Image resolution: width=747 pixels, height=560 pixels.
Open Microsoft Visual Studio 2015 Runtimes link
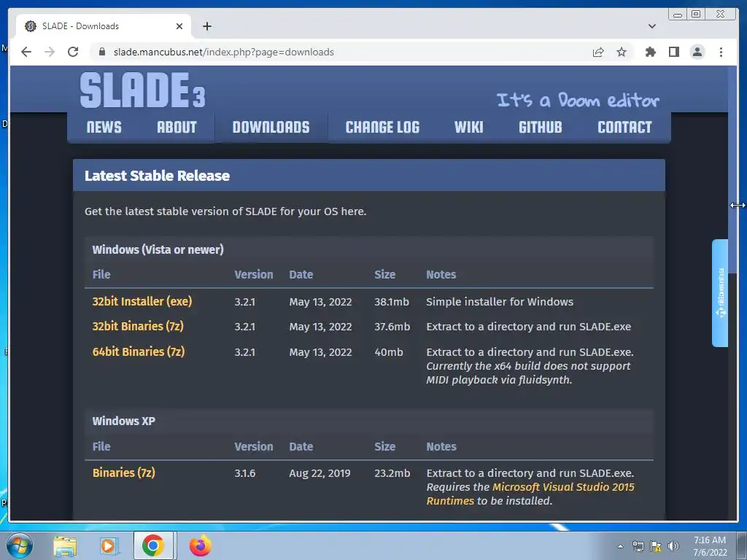click(x=530, y=494)
